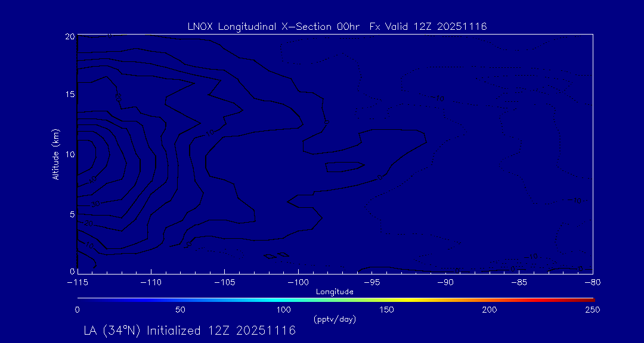This screenshot has width=644, height=343.
Task: Click the x-axis tick label "-95"
Action: click(371, 283)
